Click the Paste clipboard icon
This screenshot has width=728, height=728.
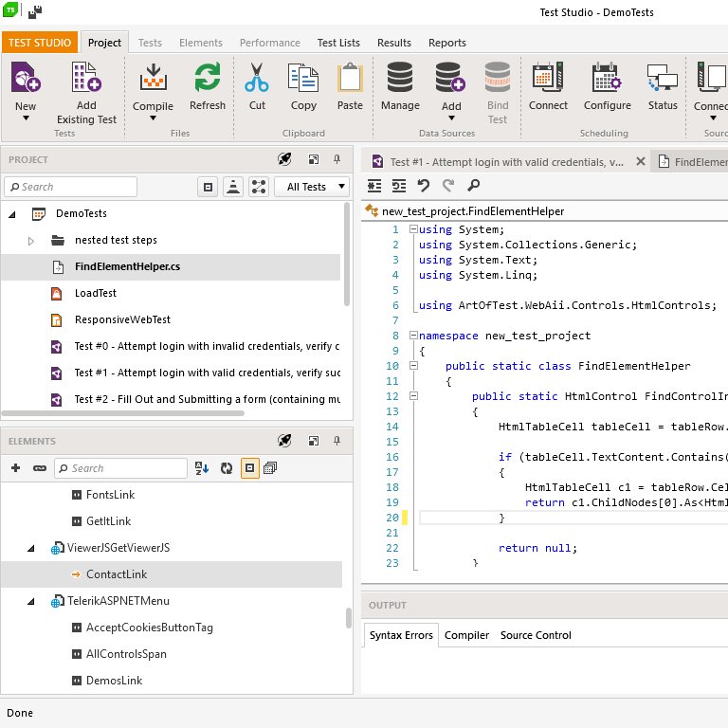[x=350, y=77]
